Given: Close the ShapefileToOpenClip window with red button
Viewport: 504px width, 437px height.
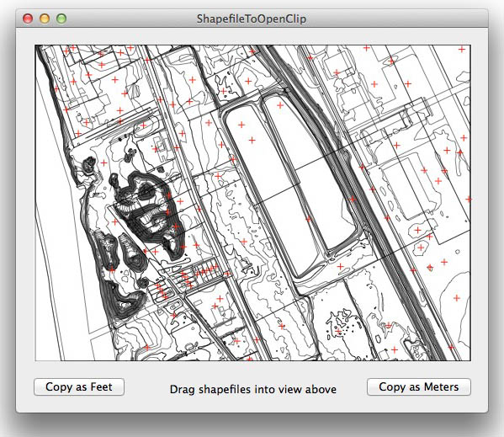Looking at the screenshot, I should 28,19.
